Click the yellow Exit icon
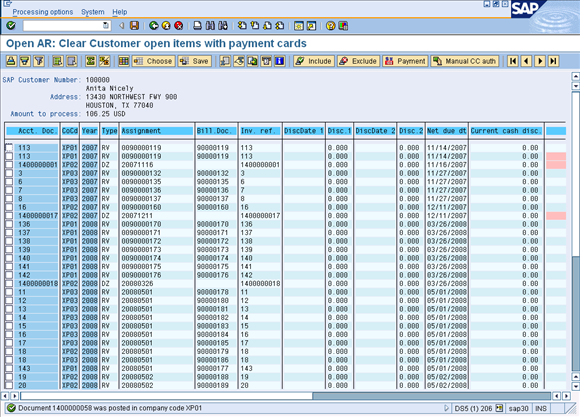Viewport: 580px width, 417px height. 166,26
